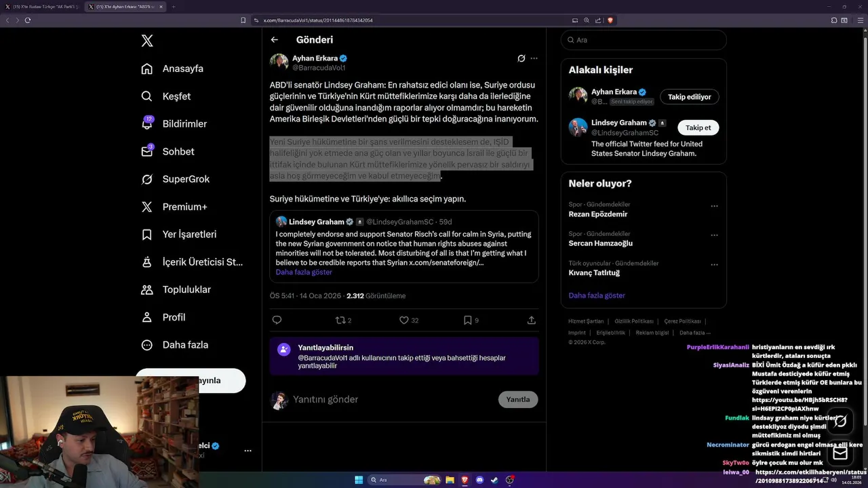Click the ÖS 5:41 · 14 Oca 2026 timestamp
868x488 pixels.
click(305, 296)
